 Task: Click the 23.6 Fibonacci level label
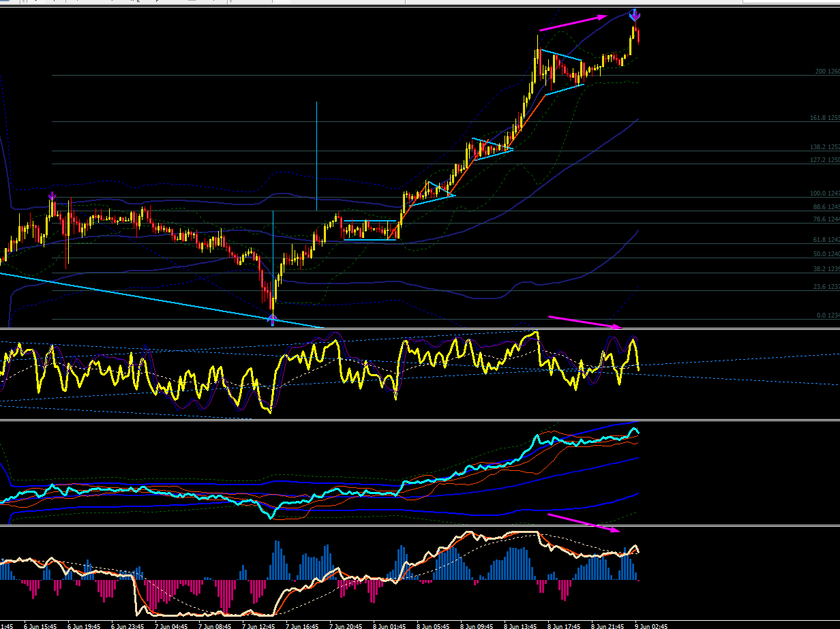(826, 287)
